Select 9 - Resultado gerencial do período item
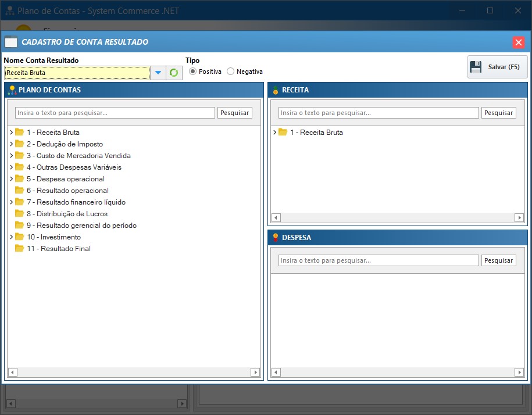This screenshot has width=532, height=415. pos(81,226)
